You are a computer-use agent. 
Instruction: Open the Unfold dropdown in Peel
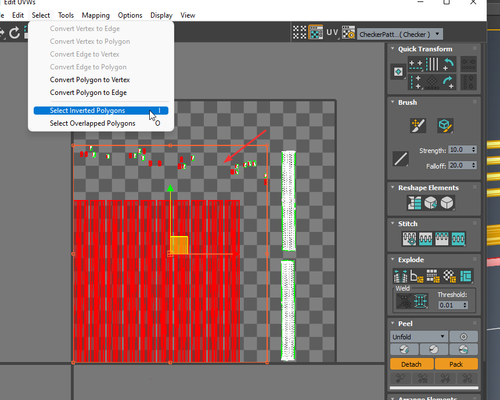click(x=418, y=337)
